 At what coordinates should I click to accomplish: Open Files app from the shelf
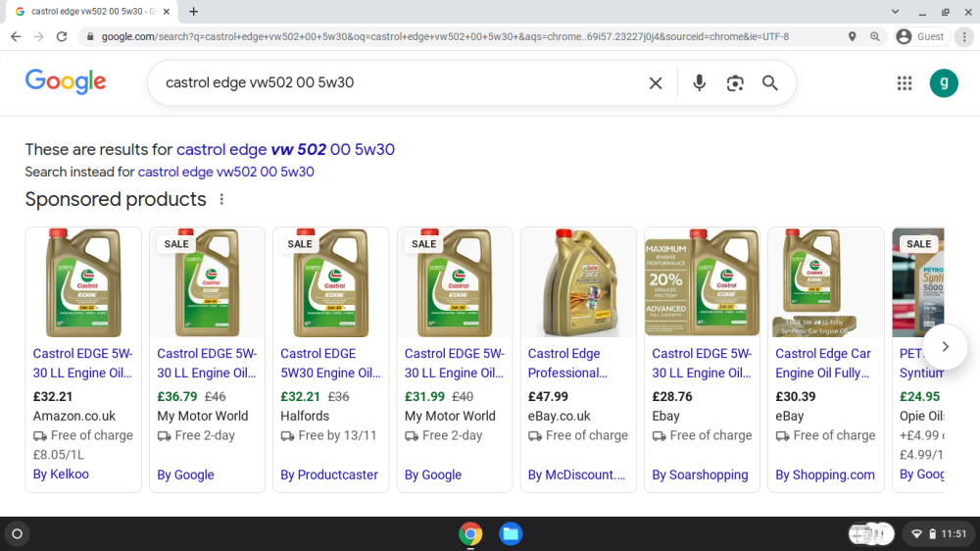point(510,533)
